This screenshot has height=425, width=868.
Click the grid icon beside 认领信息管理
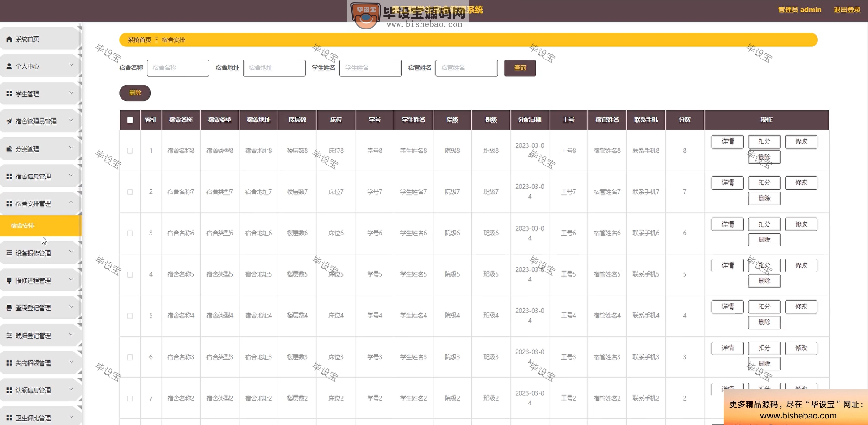[9, 390]
